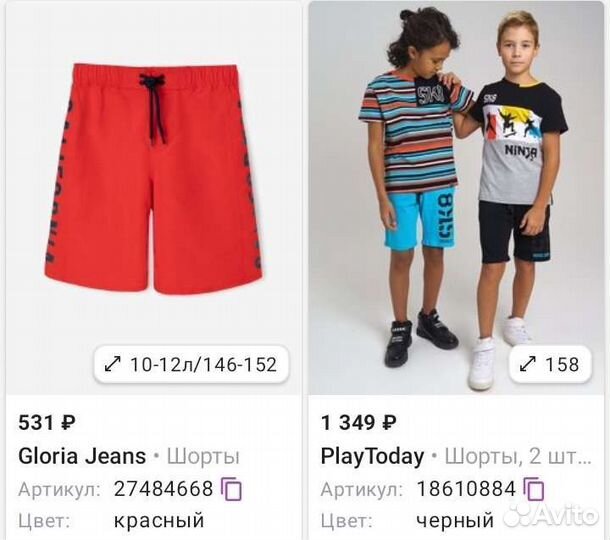Click the Артикул label under Gloria Jeans
The image size is (610, 540).
click(x=59, y=489)
